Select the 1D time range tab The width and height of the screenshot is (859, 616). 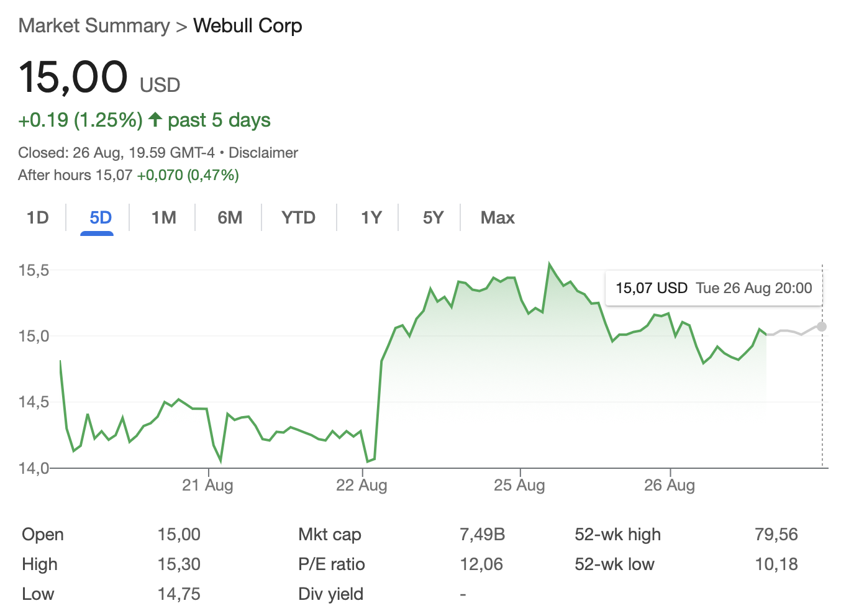tap(38, 217)
